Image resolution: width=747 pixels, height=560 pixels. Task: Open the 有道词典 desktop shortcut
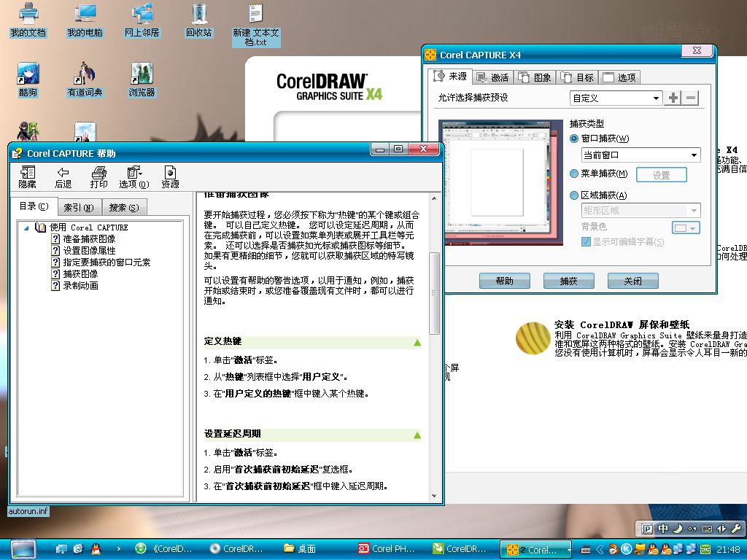[x=85, y=80]
